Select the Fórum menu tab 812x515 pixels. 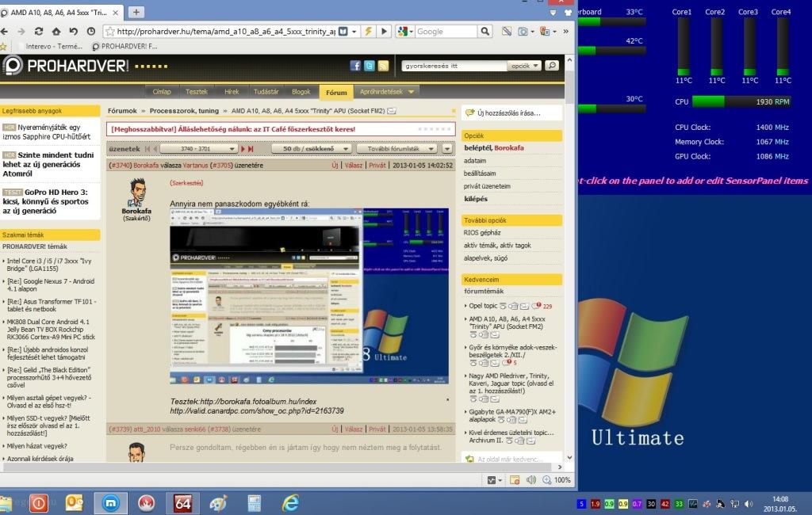(x=336, y=92)
